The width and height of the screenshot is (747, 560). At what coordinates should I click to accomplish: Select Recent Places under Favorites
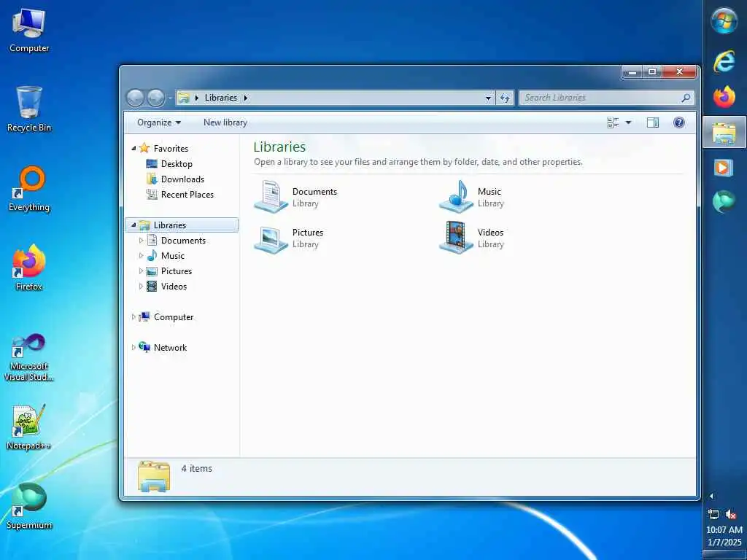pos(187,194)
